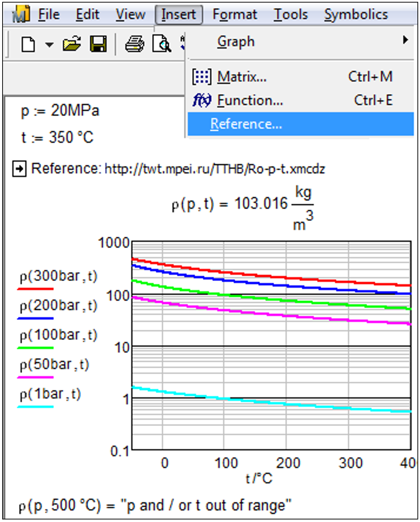Save the worksheet with the floppy disk icon
Screen dimensions: 420x522
(99, 44)
